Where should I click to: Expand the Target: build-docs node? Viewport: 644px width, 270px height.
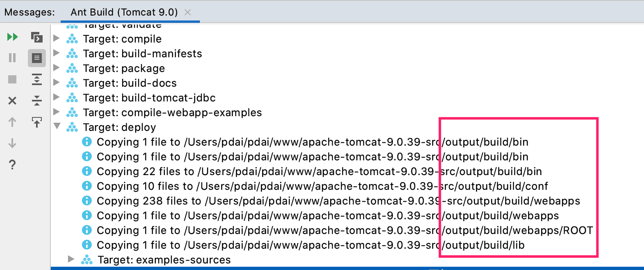(57, 83)
